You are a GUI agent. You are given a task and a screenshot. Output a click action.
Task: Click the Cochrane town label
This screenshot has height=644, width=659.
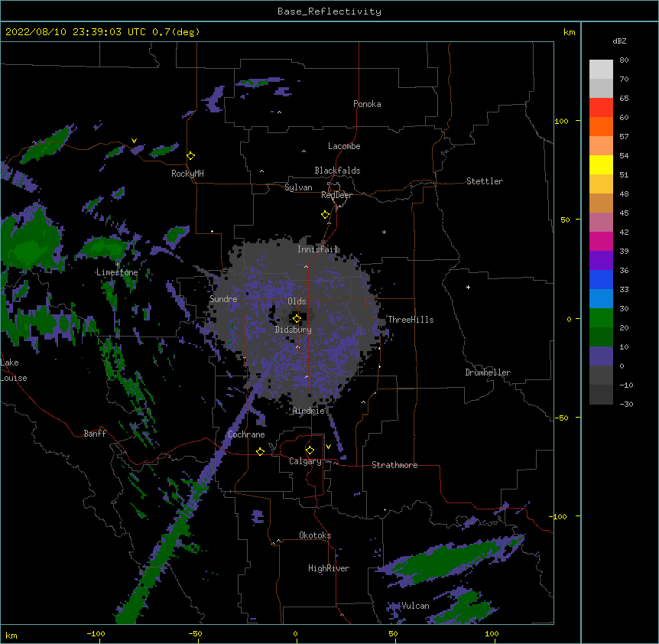tap(246, 434)
